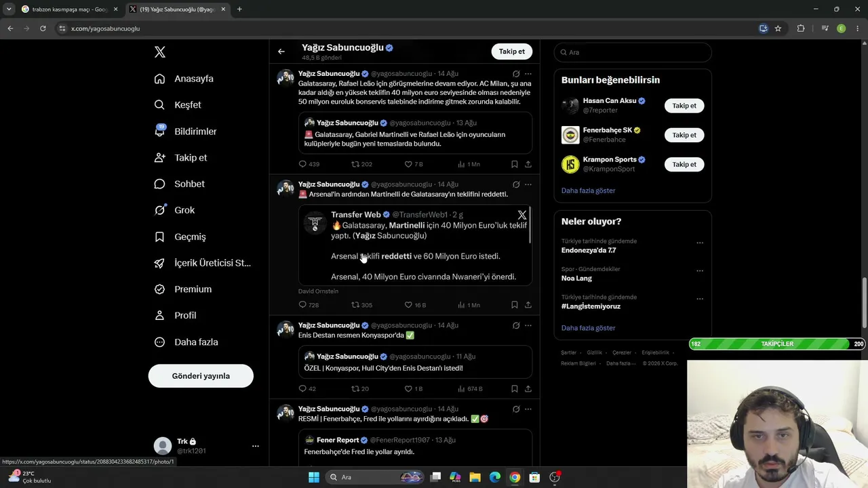The image size is (868, 488).
Task: Share the Enis Destan post
Action: point(528,389)
